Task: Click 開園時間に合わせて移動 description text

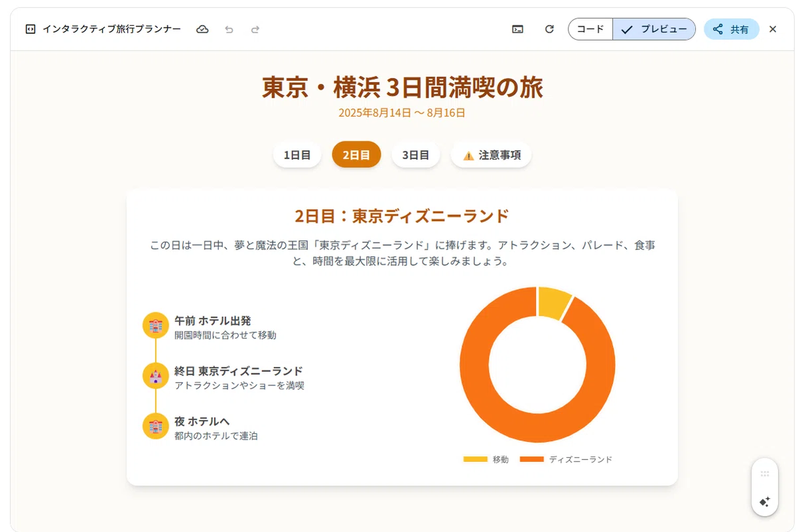Action: [x=226, y=335]
